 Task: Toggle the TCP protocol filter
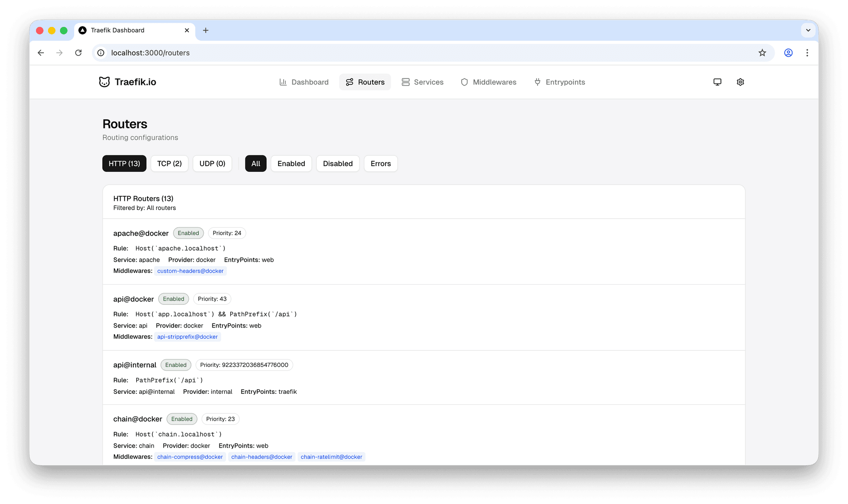tap(169, 163)
